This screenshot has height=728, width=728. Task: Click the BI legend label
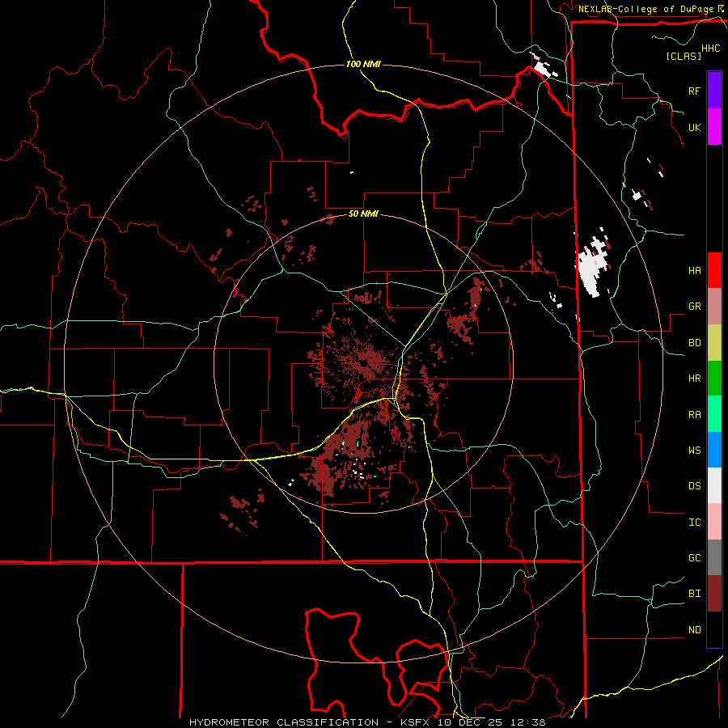(x=694, y=594)
